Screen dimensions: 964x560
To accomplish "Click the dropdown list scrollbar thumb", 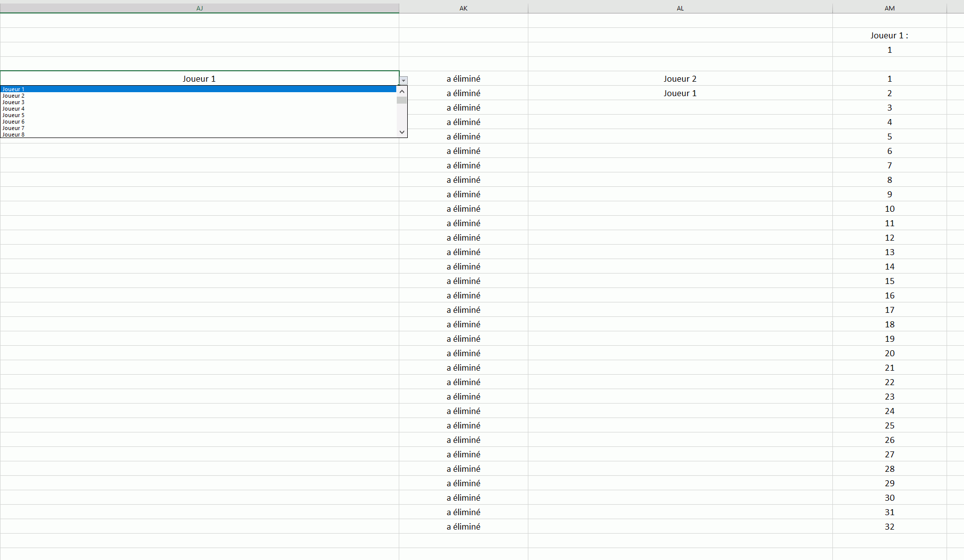I will point(402,100).
